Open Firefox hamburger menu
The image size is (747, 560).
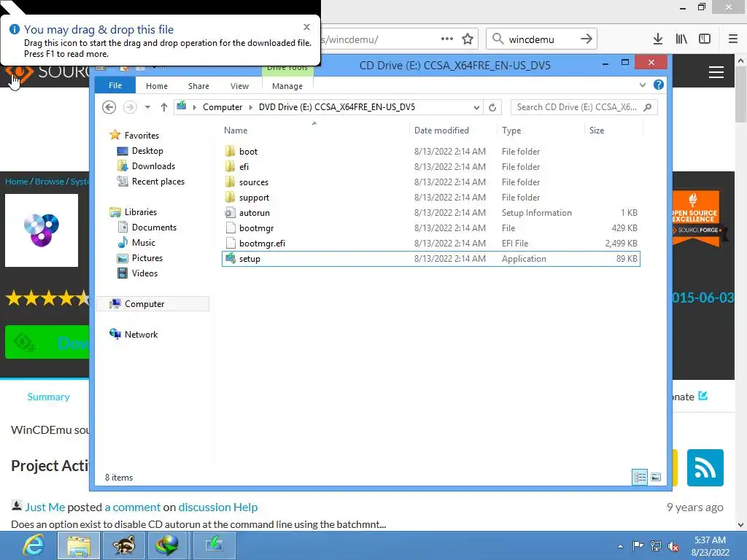733,39
